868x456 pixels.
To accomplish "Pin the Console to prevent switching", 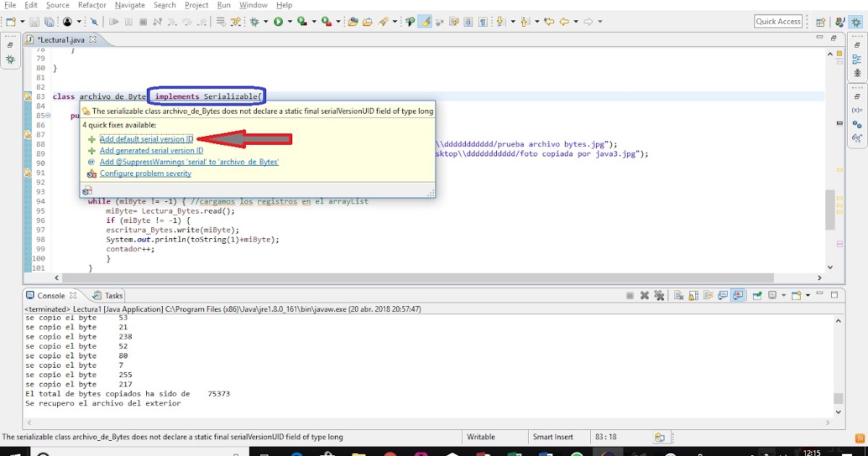I will (756, 295).
